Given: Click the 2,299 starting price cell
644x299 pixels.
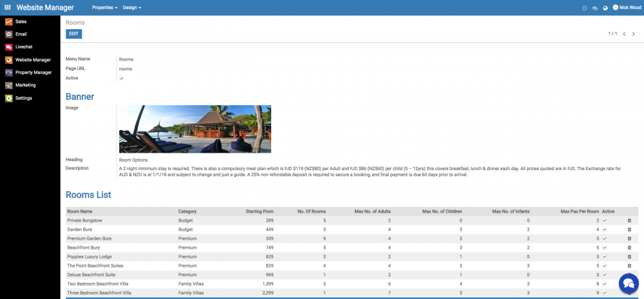Looking at the screenshot, I should pos(267,293).
